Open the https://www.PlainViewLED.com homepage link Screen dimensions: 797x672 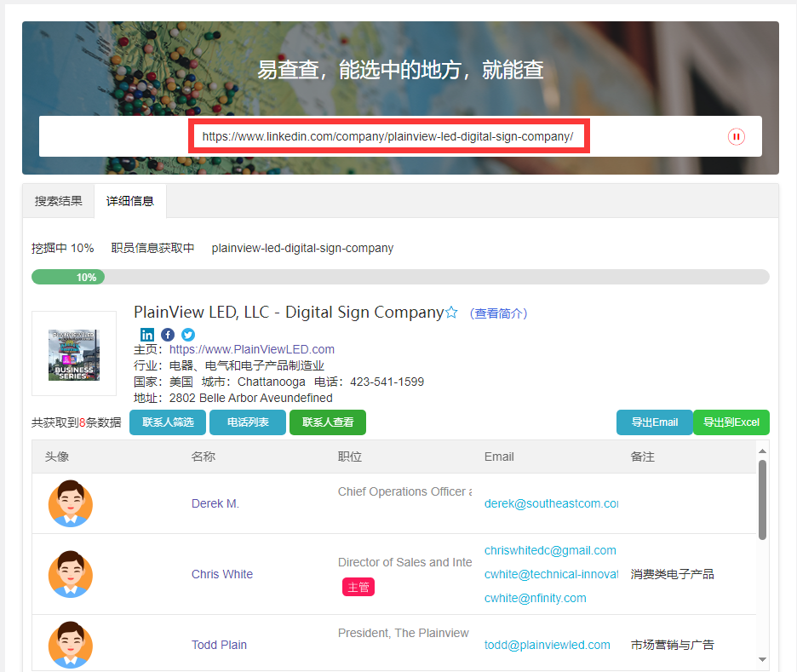[251, 349]
